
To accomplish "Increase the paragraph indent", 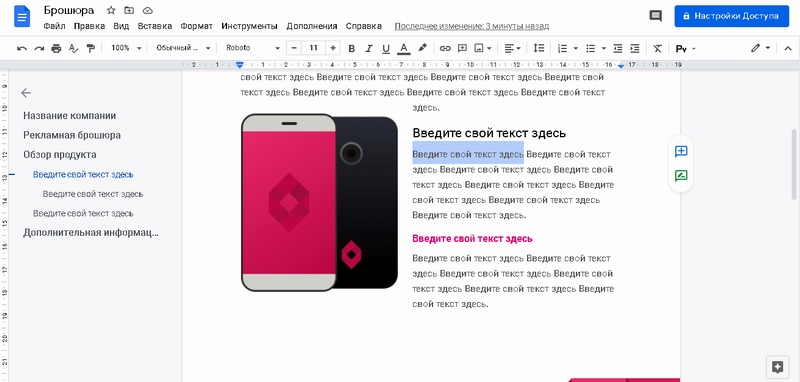I will pos(635,48).
